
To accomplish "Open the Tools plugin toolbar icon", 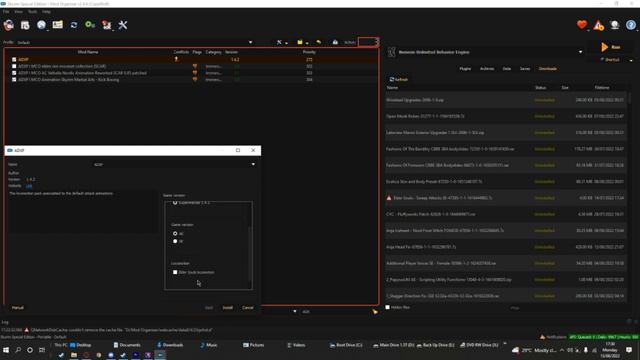I will point(107,25).
